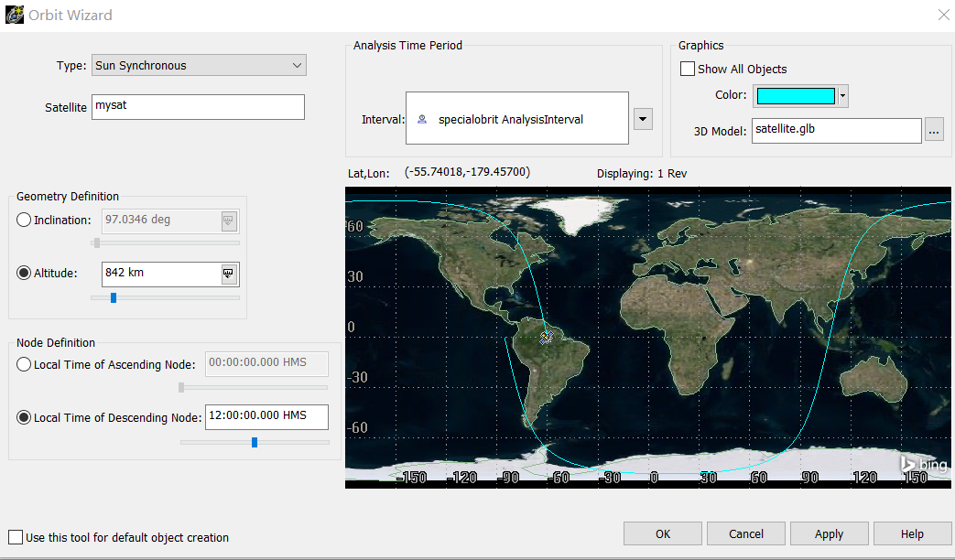
Task: Click the Cancel button
Action: coord(745,533)
